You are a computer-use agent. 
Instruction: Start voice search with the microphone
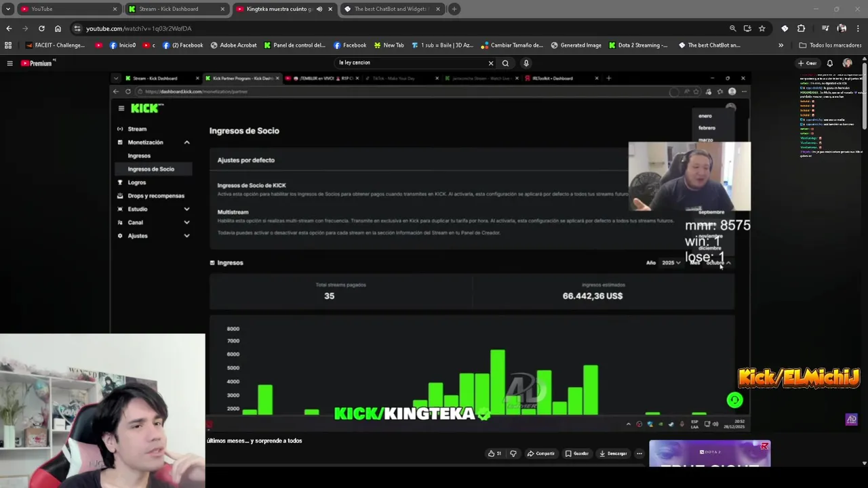click(x=526, y=63)
